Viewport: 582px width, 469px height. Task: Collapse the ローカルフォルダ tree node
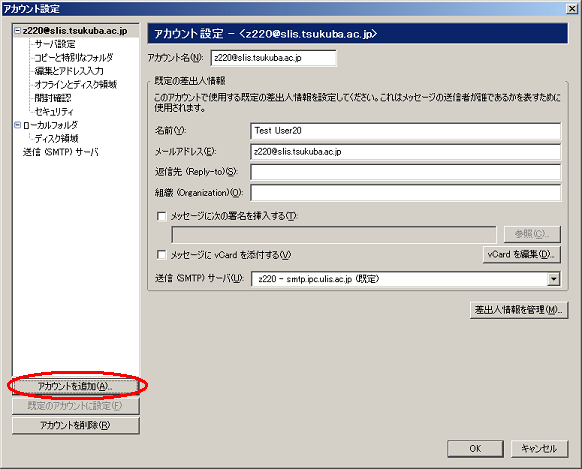(x=17, y=125)
